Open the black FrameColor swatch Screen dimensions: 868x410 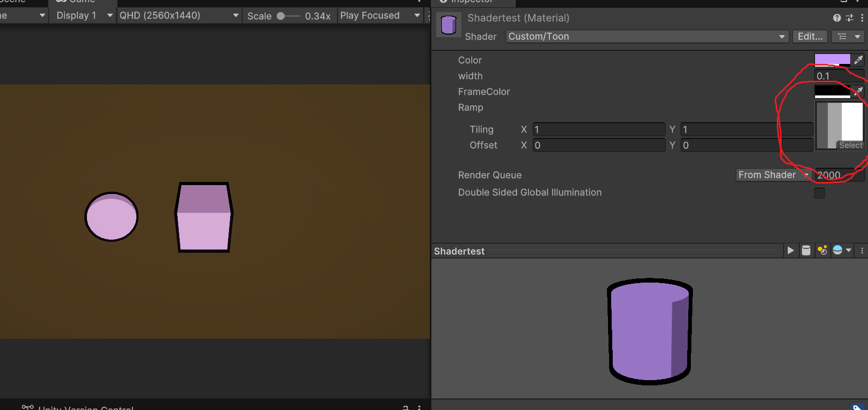coord(832,91)
